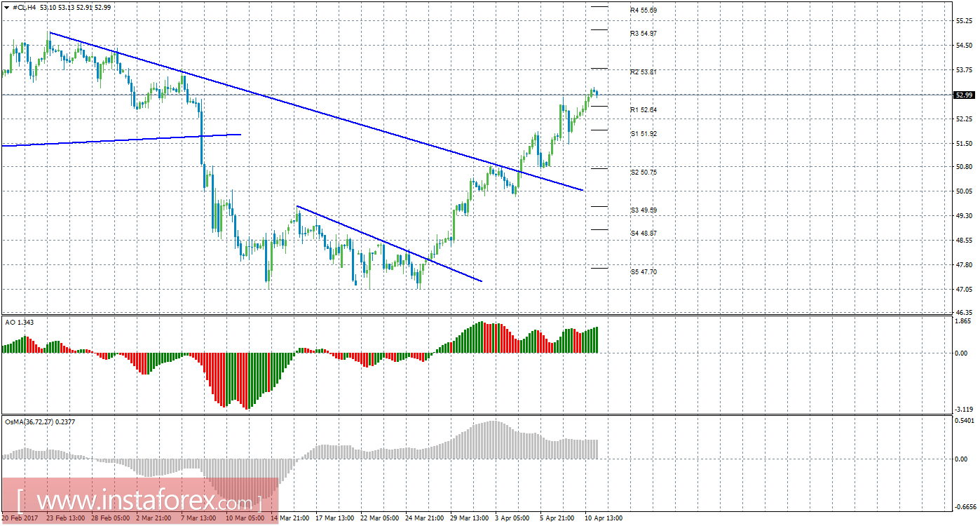Screen dimensions: 980x526
Task: Click the 17 Mar 13:00 time label
Action: (x=335, y=519)
